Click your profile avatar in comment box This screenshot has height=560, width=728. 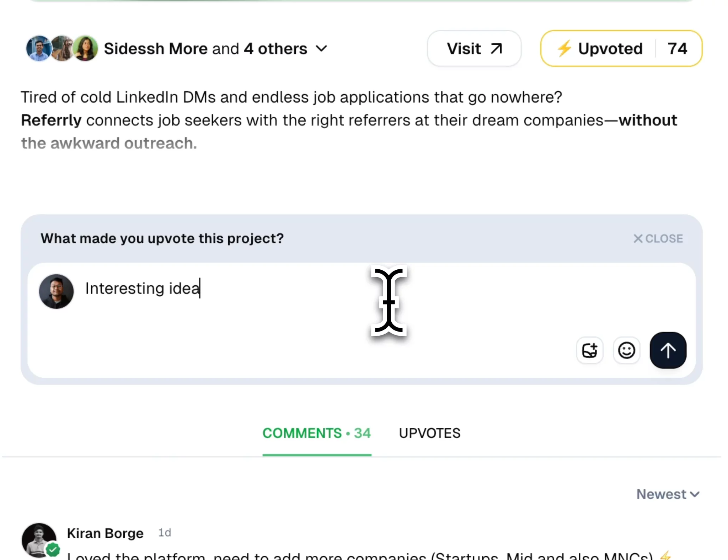(56, 291)
